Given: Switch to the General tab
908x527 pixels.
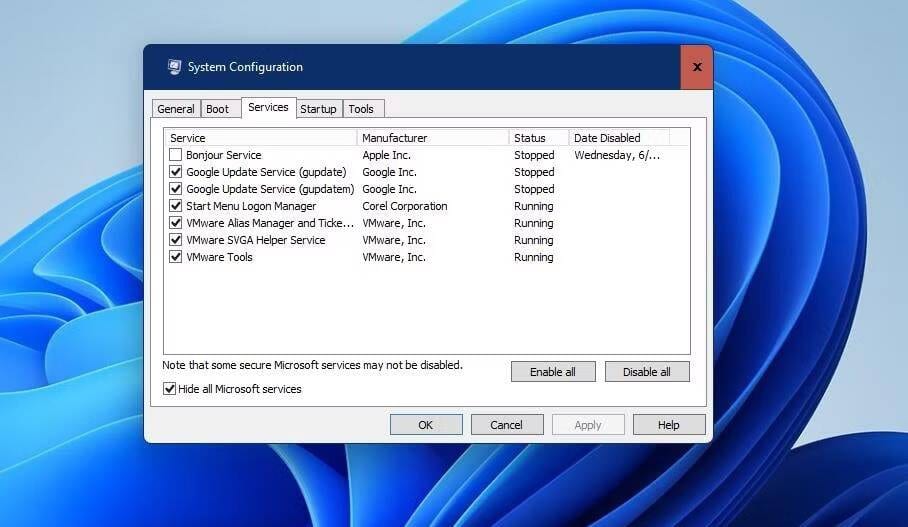Looking at the screenshot, I should (x=176, y=109).
